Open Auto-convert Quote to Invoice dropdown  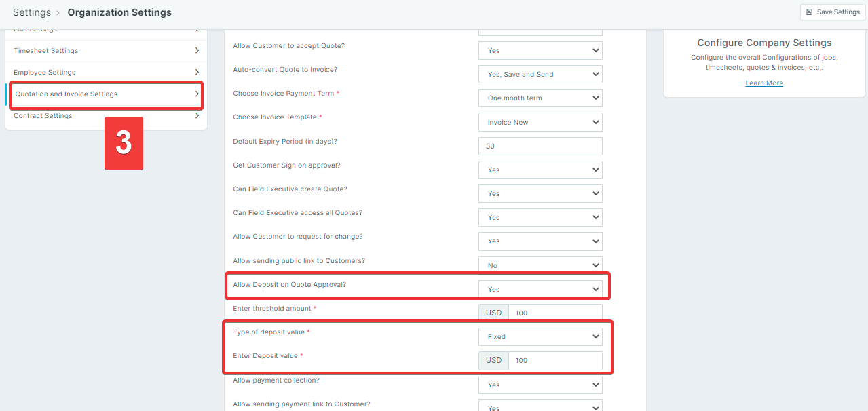(540, 74)
